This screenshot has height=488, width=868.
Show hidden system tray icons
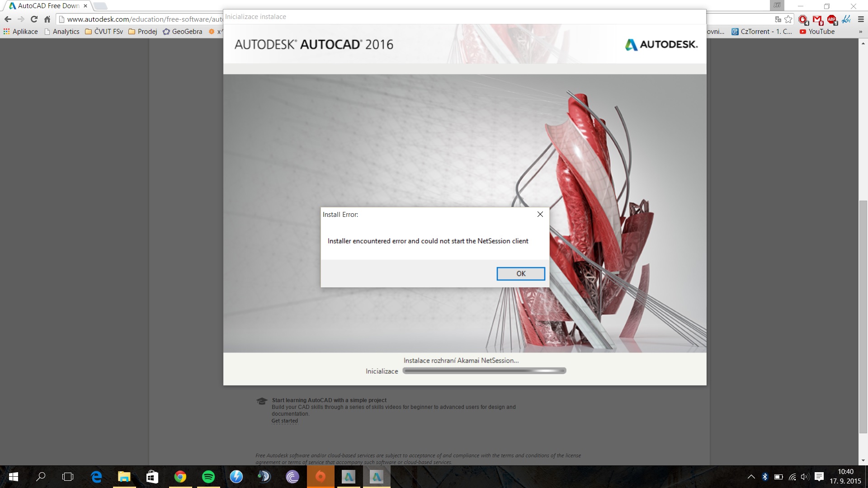click(751, 477)
